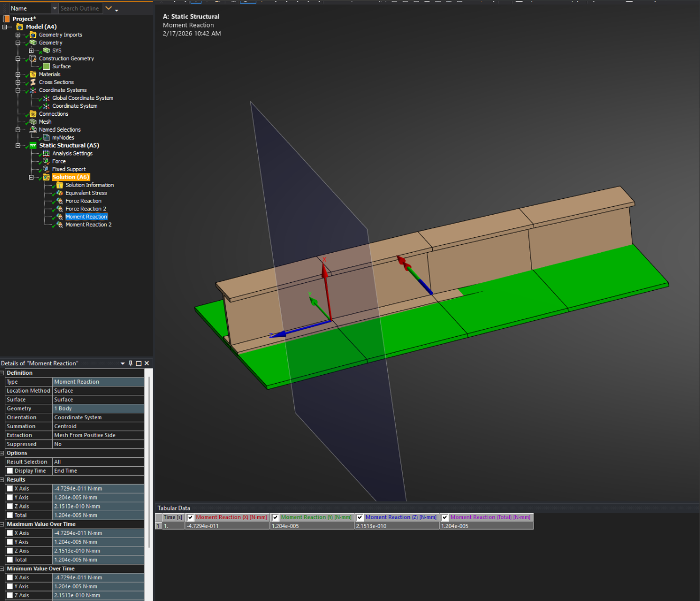The image size is (700, 601).
Task: Click the Analysis Settings icon
Action: [46, 153]
